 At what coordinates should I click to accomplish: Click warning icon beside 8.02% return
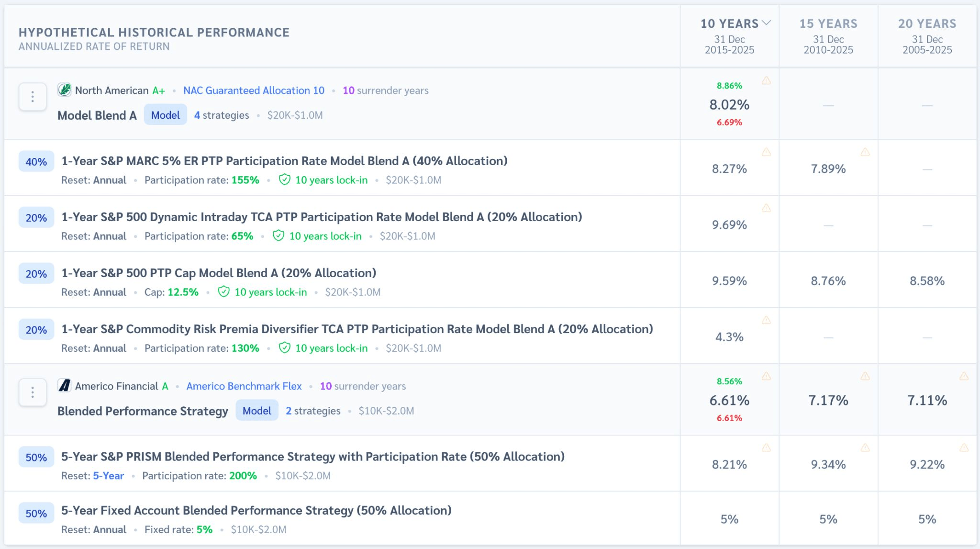coord(767,80)
